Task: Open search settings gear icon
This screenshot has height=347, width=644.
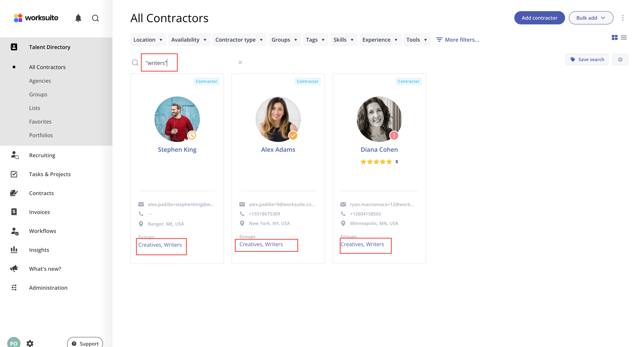Action: [x=620, y=59]
